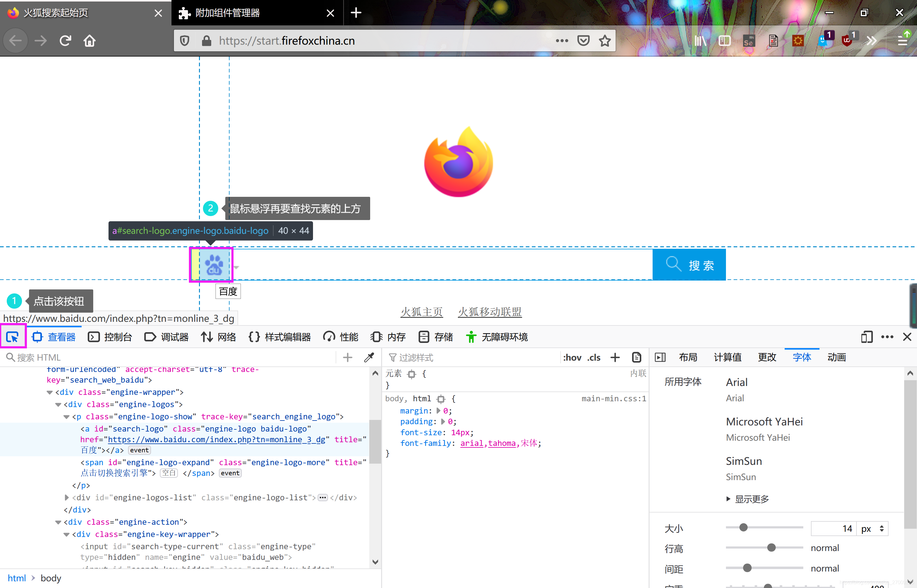
Task: Open the 网络 network tab
Action: 219,337
